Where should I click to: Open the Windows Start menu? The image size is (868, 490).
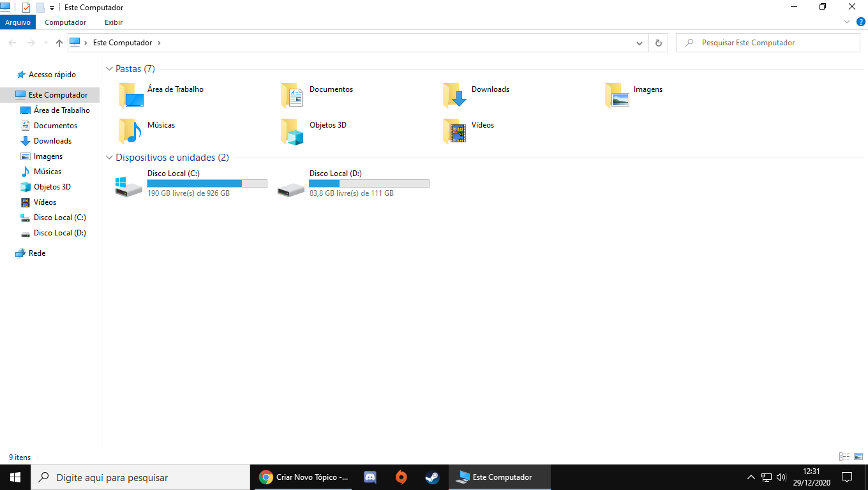click(15, 477)
